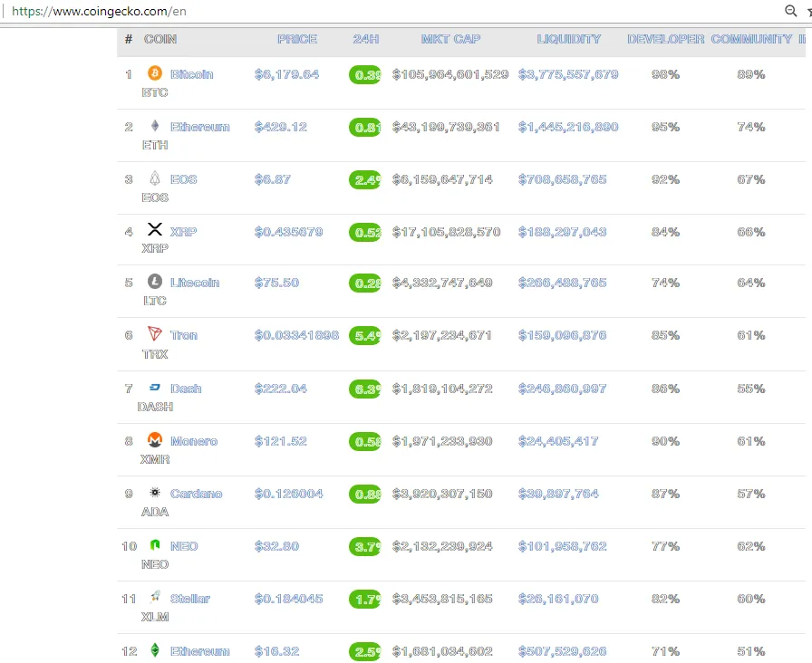The image size is (812, 663).
Task: Sort table by LIQUIDITY column header
Action: pos(568,39)
